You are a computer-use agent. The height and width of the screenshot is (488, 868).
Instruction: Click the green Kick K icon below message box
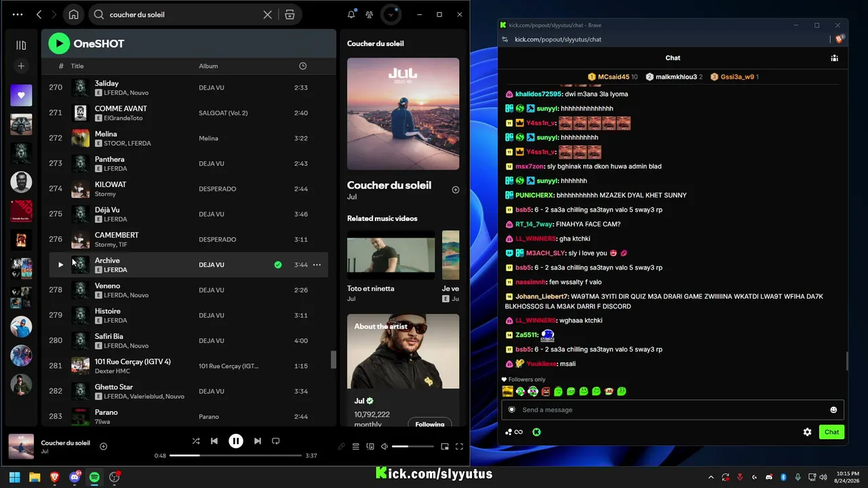tap(536, 432)
